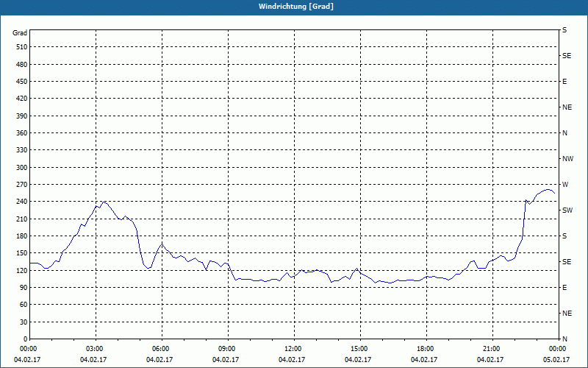Click the N compass label beside the 360 gridline
The image size is (588, 368).
pyautogui.click(x=564, y=133)
